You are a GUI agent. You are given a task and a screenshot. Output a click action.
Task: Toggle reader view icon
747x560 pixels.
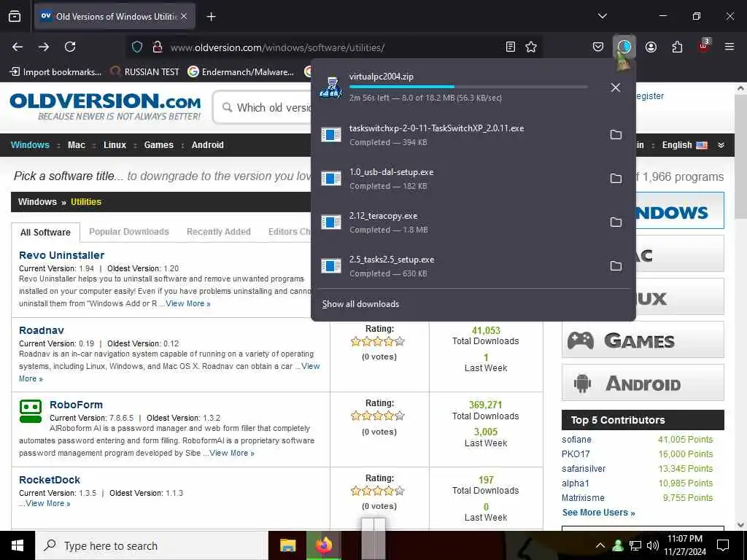510,47
